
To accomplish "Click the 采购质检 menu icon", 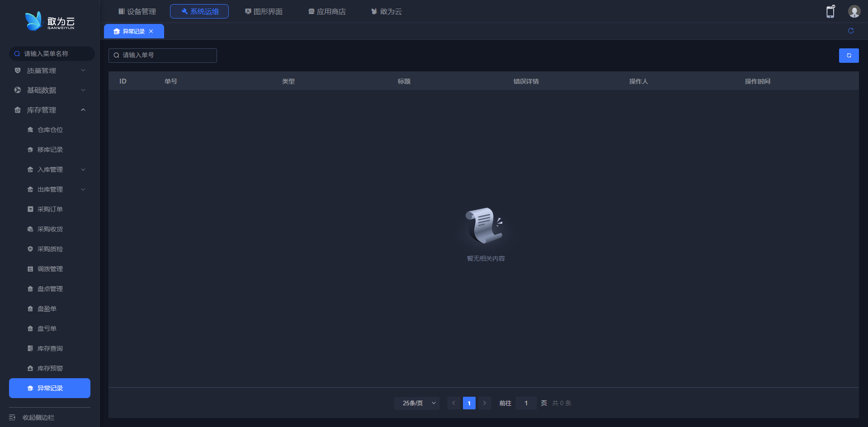I will click(x=30, y=249).
